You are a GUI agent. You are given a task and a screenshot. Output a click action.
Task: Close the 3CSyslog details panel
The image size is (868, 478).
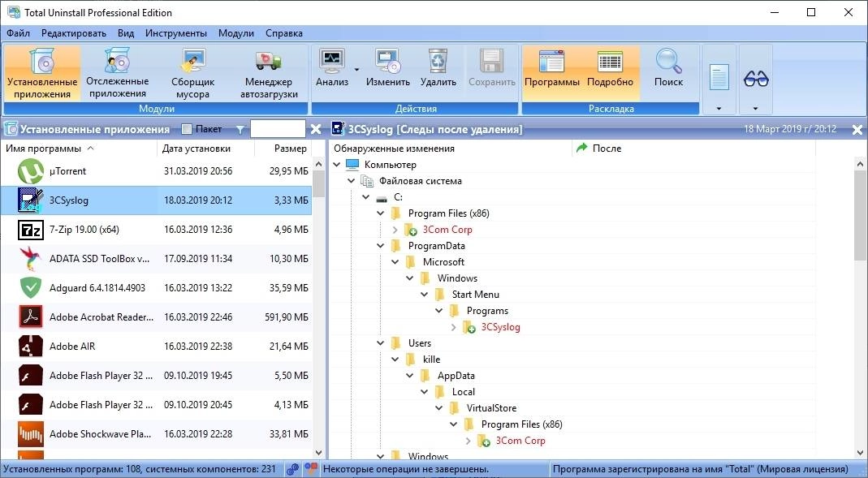(857, 130)
